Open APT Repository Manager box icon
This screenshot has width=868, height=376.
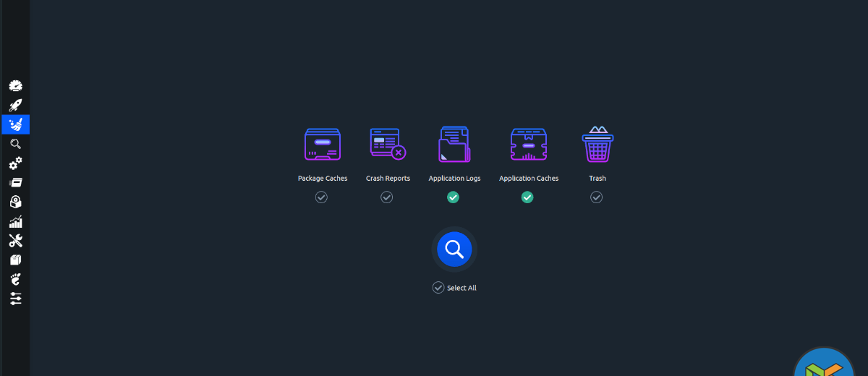tap(15, 260)
